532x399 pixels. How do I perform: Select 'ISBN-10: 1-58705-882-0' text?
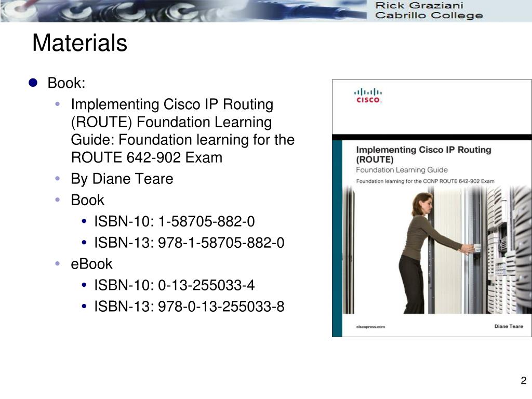pos(175,221)
